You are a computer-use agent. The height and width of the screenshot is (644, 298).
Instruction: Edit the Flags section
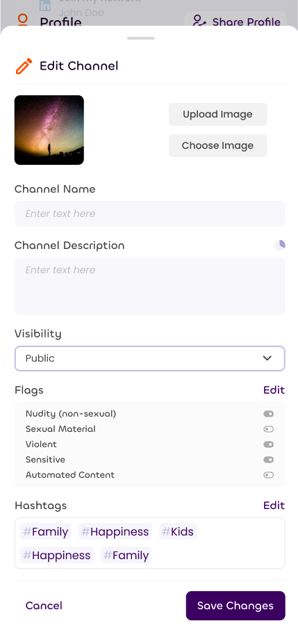point(274,389)
